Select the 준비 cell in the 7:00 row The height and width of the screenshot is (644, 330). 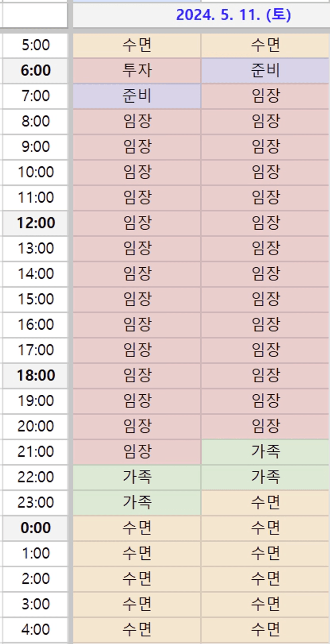point(137,96)
